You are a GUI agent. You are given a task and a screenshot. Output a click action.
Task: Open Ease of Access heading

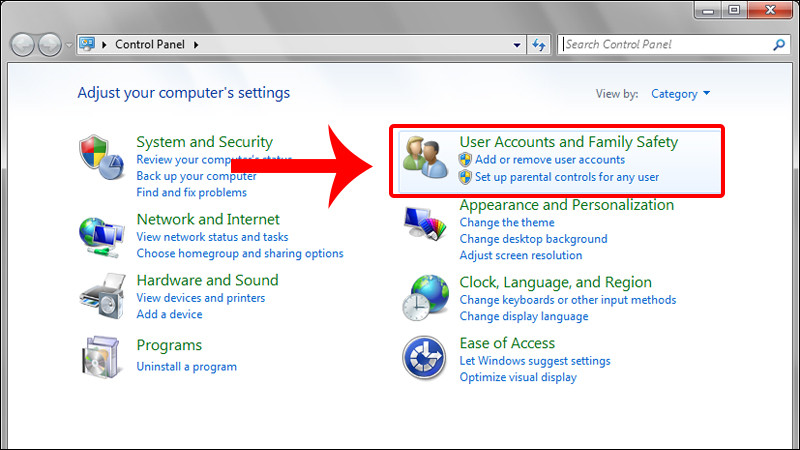(x=507, y=343)
